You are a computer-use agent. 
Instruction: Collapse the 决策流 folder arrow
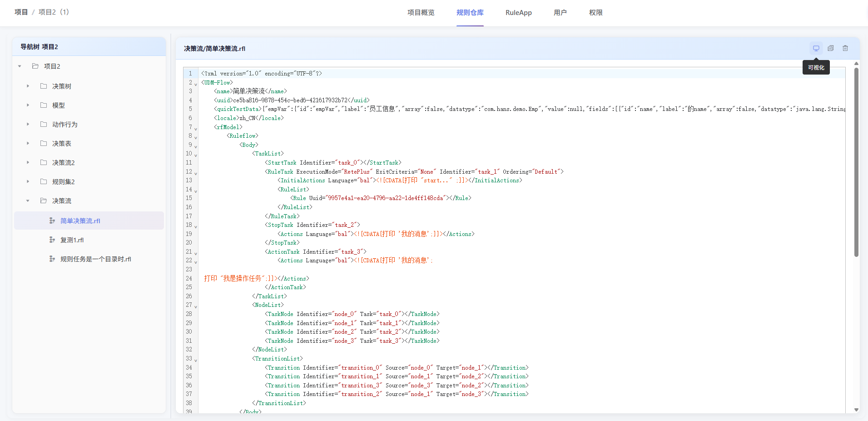tap(28, 201)
